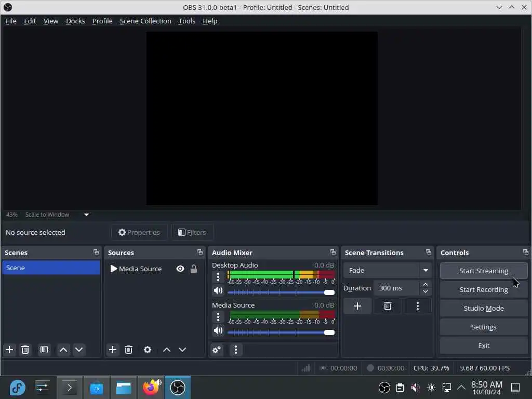Open the Docks menu
Viewport: 532px width, 399px height.
coord(75,21)
